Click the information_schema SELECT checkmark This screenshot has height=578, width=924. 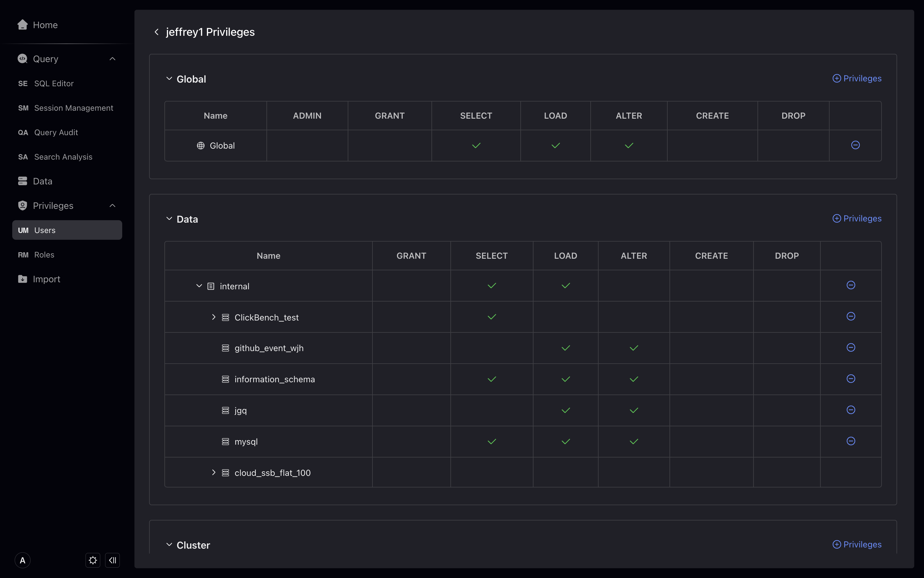pyautogui.click(x=492, y=379)
